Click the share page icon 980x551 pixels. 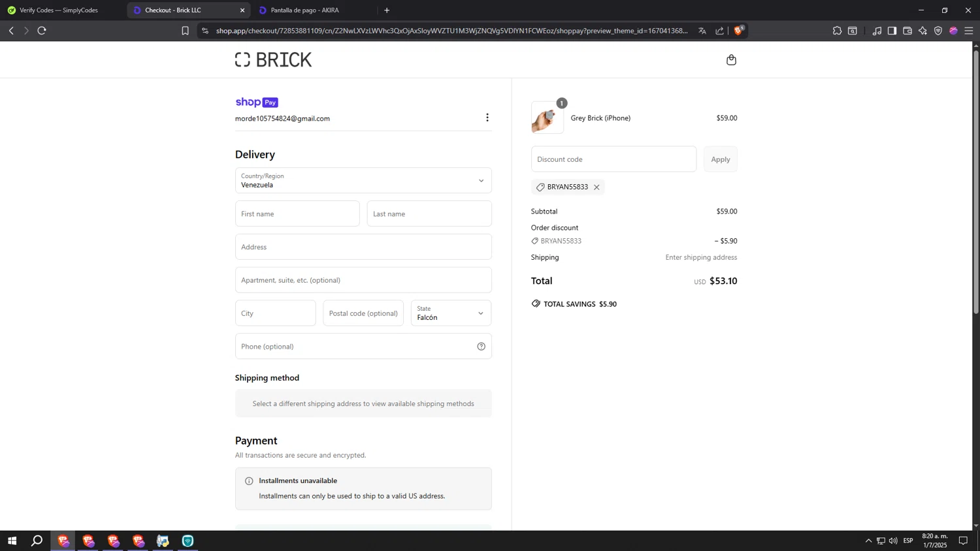719,31
